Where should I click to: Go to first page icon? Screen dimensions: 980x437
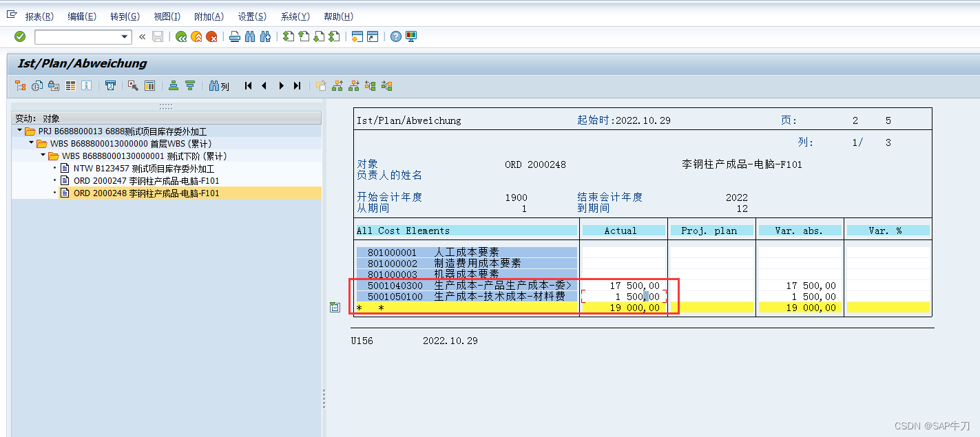coord(289,36)
